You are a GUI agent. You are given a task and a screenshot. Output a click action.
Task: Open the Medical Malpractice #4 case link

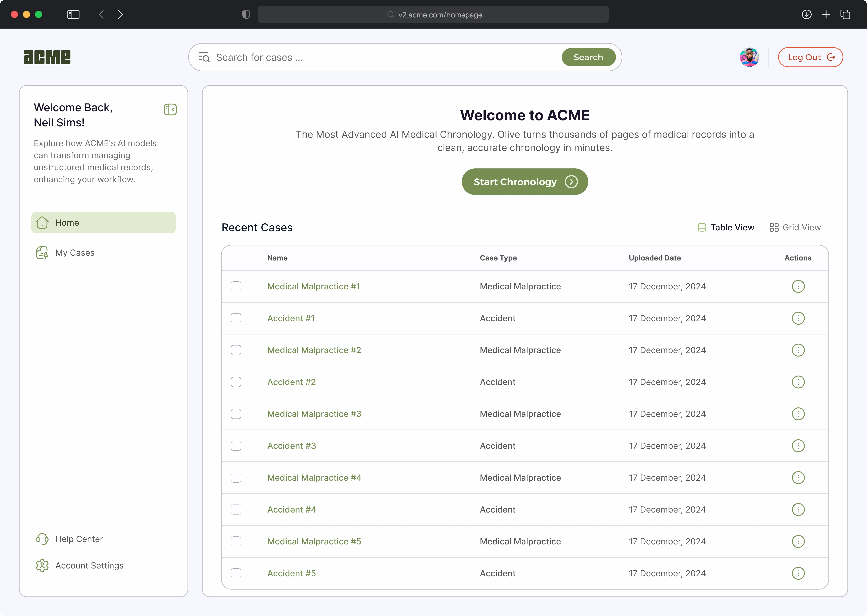(x=314, y=478)
